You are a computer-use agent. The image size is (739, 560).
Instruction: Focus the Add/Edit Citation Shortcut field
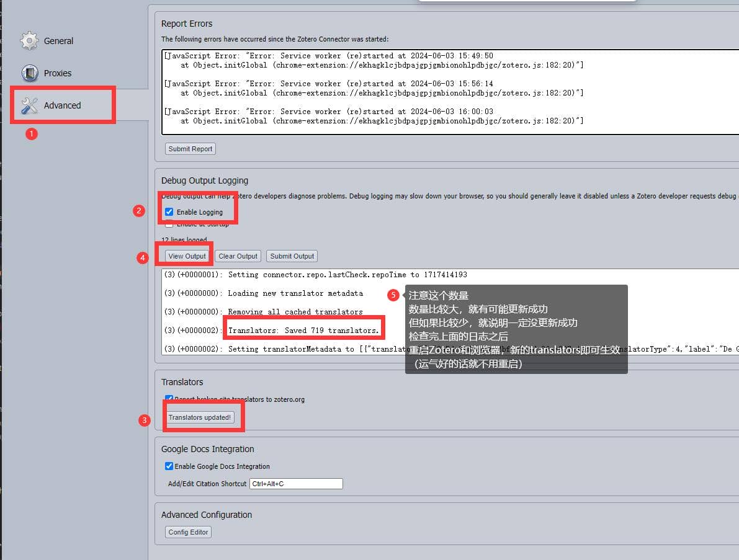[295, 484]
